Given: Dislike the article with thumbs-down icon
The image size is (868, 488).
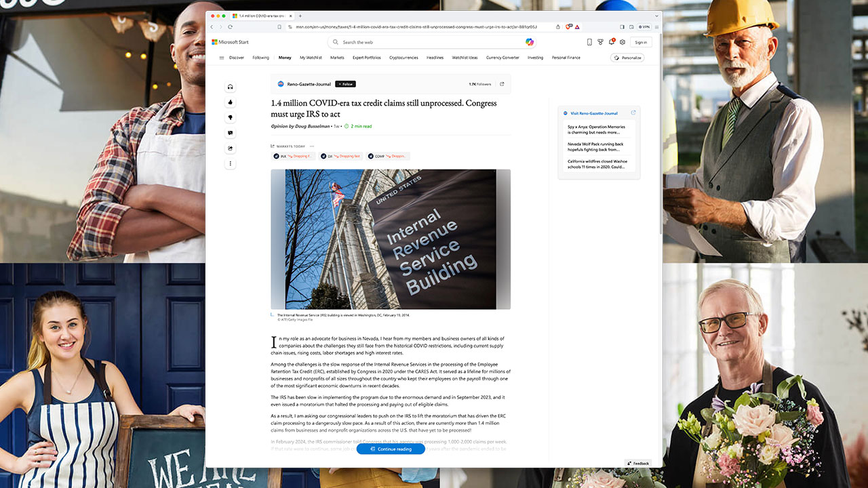Looking at the screenshot, I should 231,117.
